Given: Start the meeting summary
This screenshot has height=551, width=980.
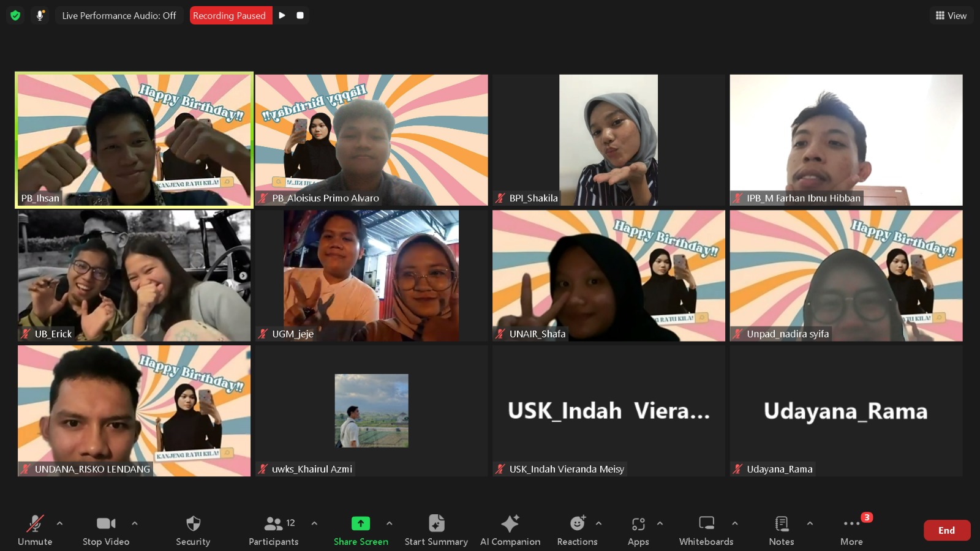Looking at the screenshot, I should click(436, 530).
